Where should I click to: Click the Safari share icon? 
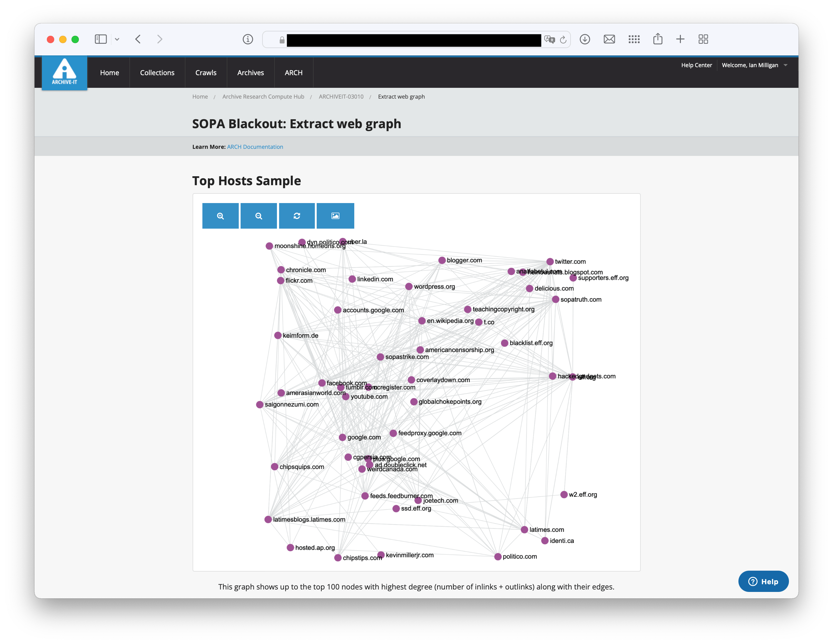click(x=657, y=39)
